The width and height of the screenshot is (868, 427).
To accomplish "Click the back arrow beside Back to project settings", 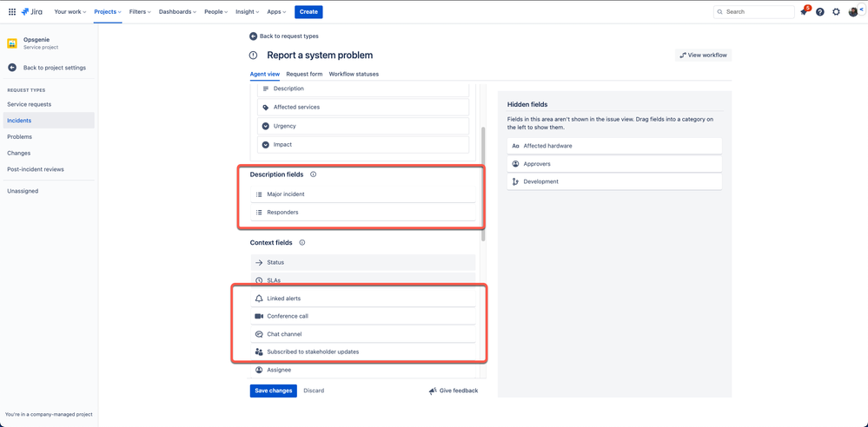I will click(12, 68).
